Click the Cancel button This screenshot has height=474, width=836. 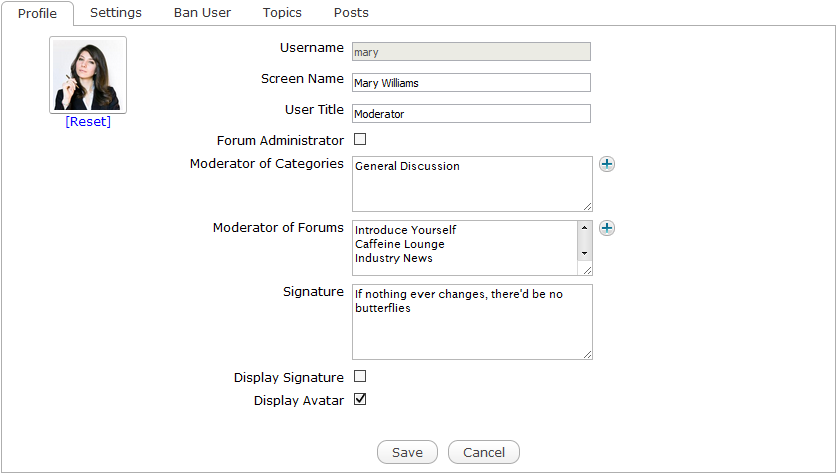(484, 452)
